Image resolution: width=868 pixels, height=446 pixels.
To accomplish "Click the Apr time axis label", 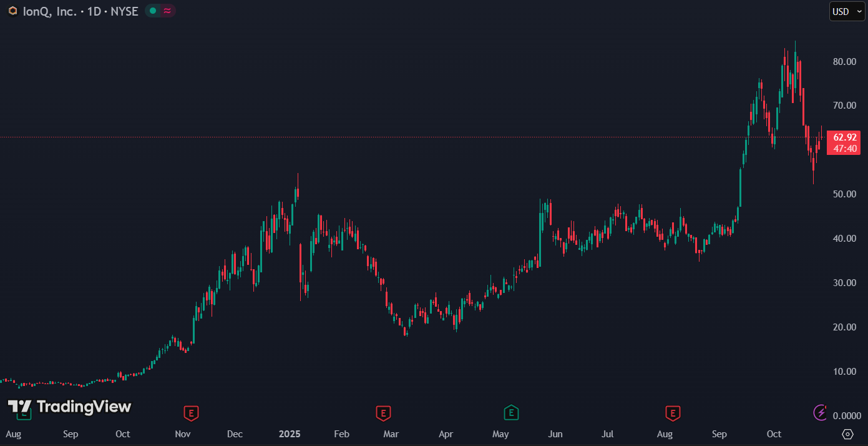I will tap(446, 434).
